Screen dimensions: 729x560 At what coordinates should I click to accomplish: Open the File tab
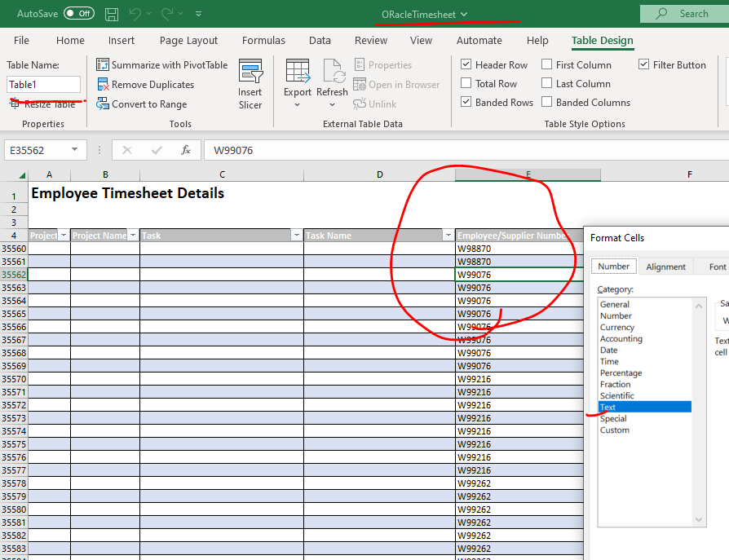21,41
